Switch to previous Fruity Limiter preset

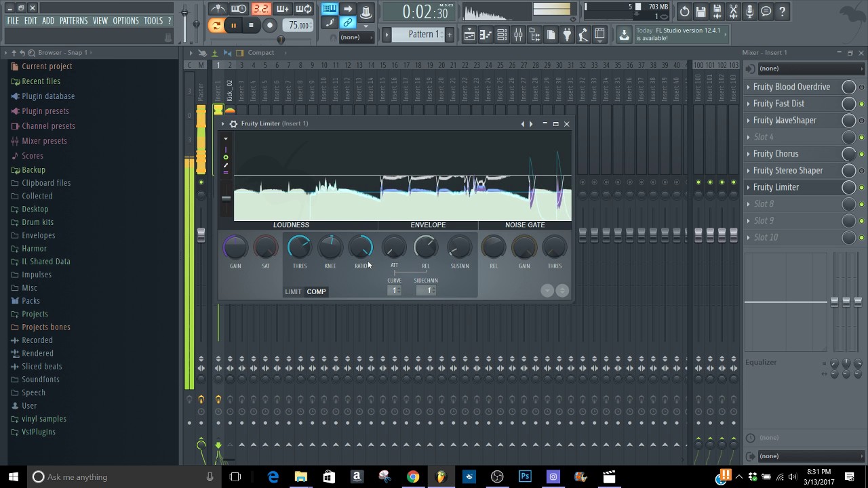(523, 124)
